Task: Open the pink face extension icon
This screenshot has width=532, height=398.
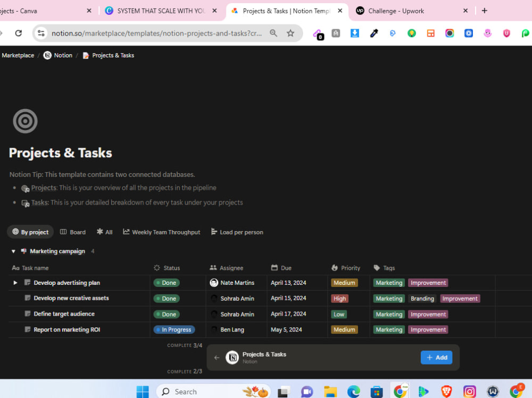Action: click(x=487, y=33)
